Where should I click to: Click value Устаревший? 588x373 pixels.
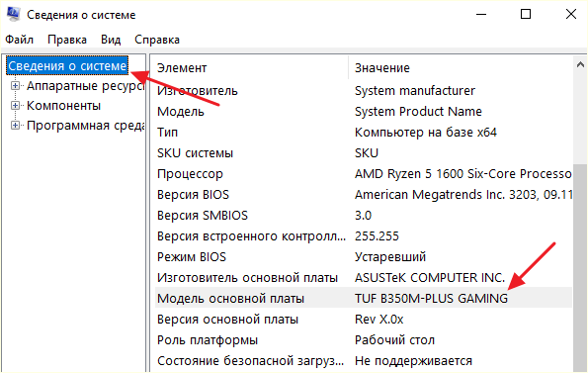(x=390, y=257)
